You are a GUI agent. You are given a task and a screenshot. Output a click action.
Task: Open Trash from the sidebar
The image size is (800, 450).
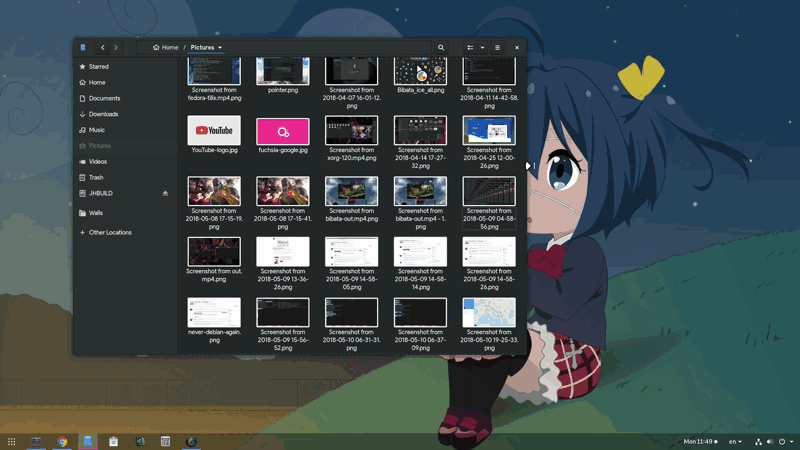click(96, 177)
